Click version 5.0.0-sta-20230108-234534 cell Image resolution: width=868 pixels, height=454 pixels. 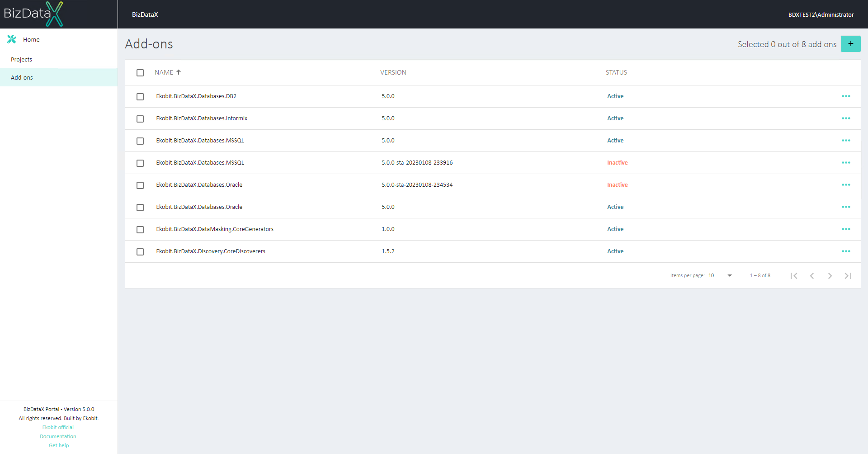point(417,185)
